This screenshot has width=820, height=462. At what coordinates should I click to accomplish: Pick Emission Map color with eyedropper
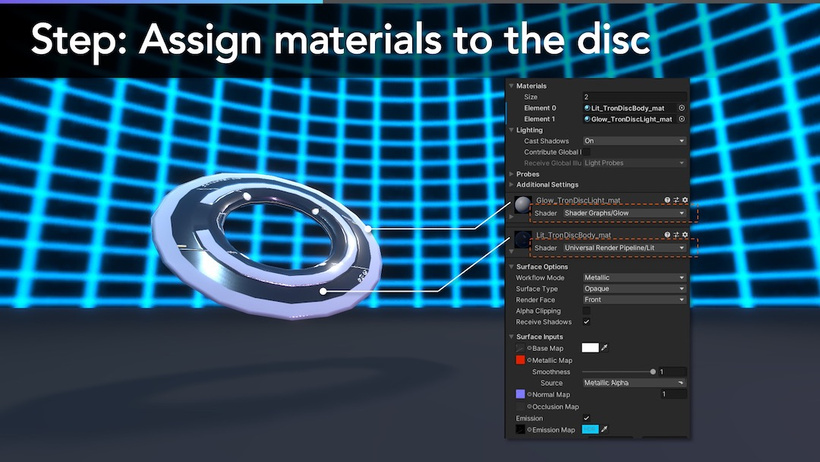point(605,429)
